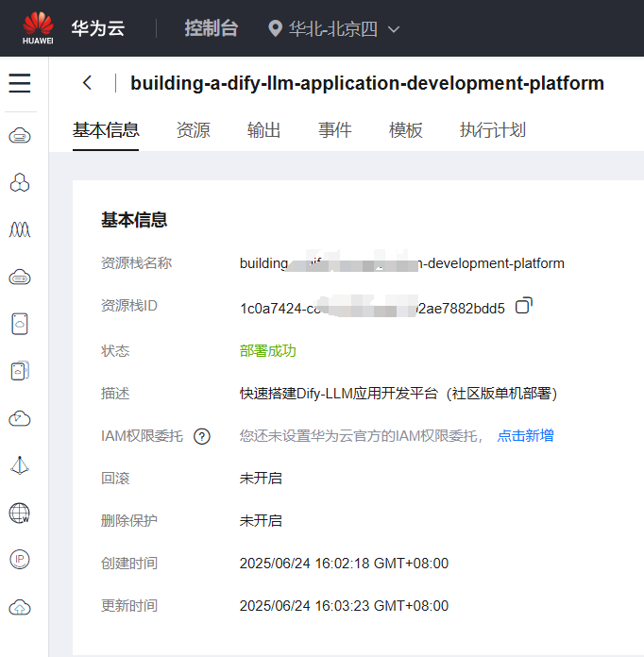Open the hamburger service list menu
Viewport: 644px width, 657px height.
20,83
